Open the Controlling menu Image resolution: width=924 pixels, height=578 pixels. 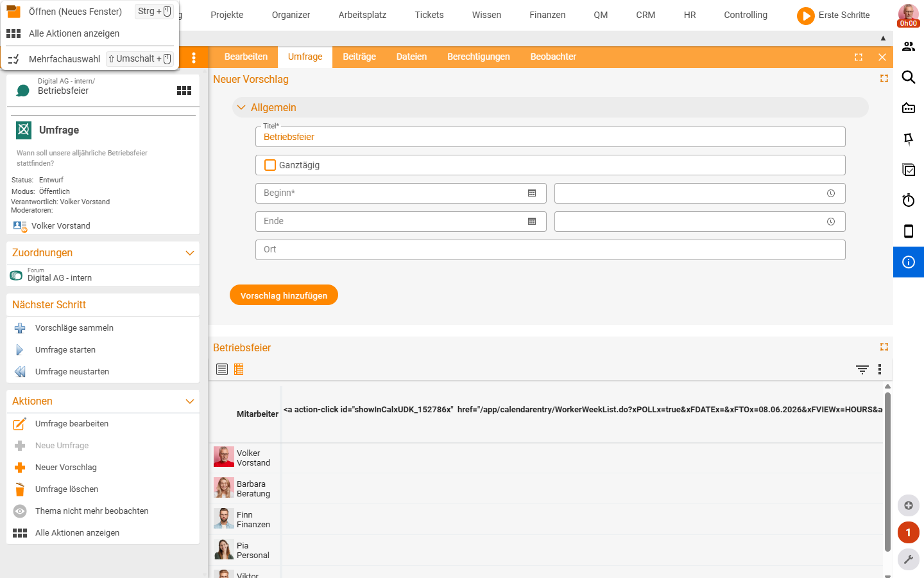point(746,15)
